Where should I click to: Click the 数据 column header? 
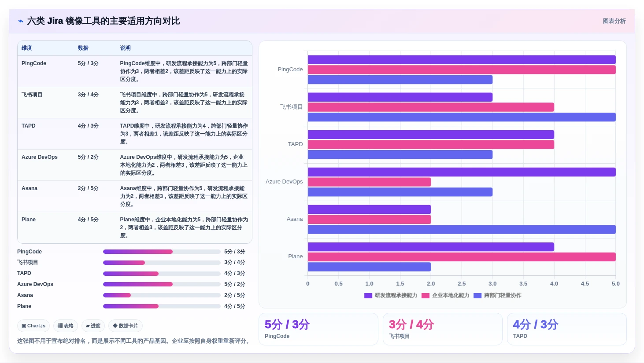tap(83, 48)
